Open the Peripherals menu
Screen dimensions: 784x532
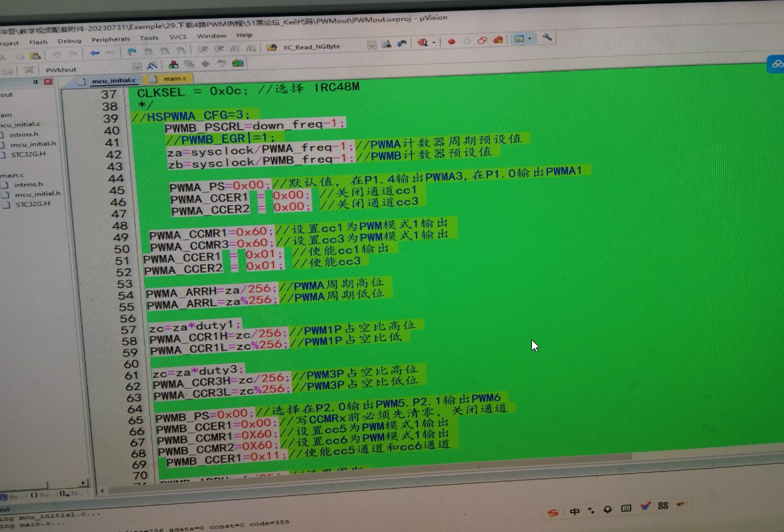111,39
